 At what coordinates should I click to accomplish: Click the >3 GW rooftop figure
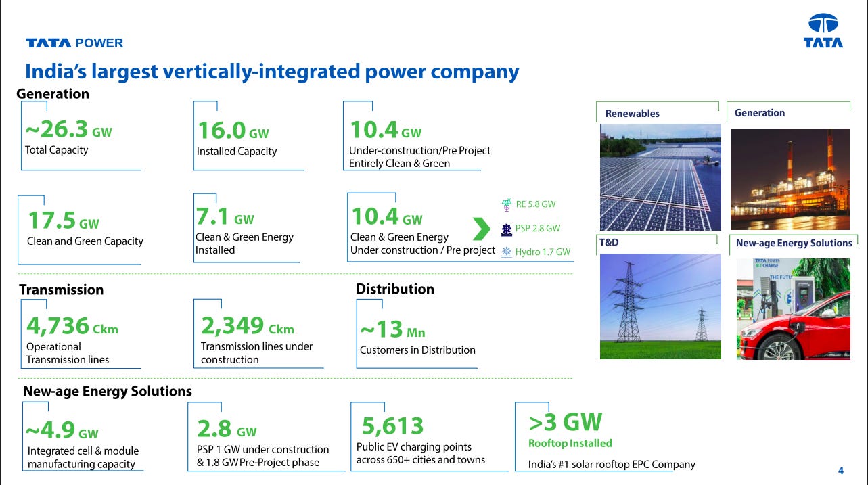pos(566,422)
